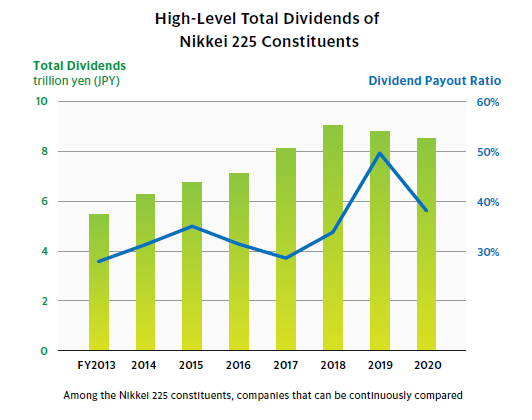The image size is (532, 420).
Task: Click the '10' left axis value
Action: tap(41, 101)
